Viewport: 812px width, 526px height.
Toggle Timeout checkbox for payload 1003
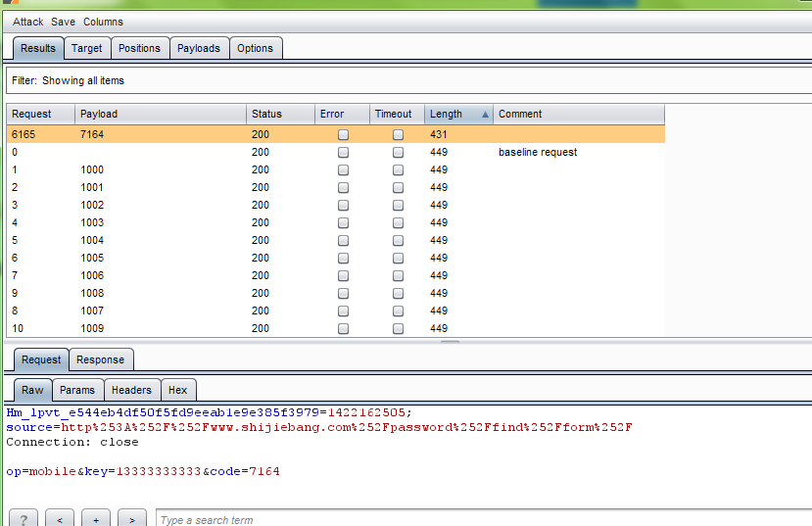click(398, 222)
